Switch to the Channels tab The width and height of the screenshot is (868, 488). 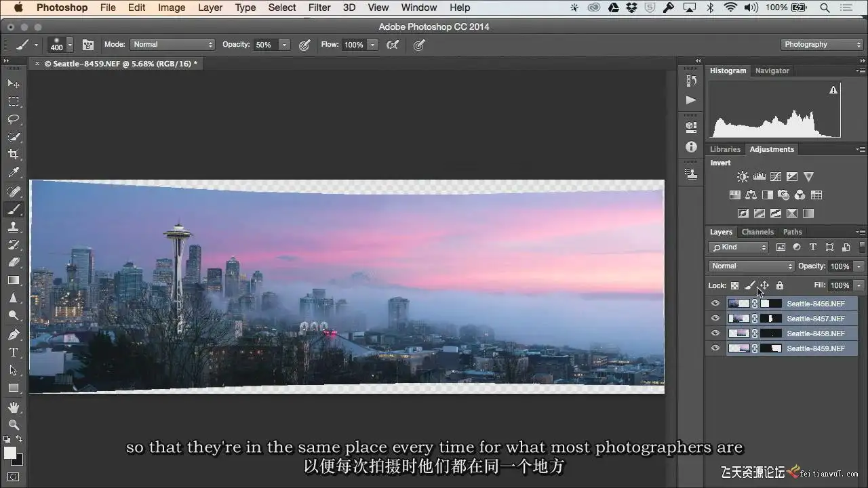tap(757, 232)
